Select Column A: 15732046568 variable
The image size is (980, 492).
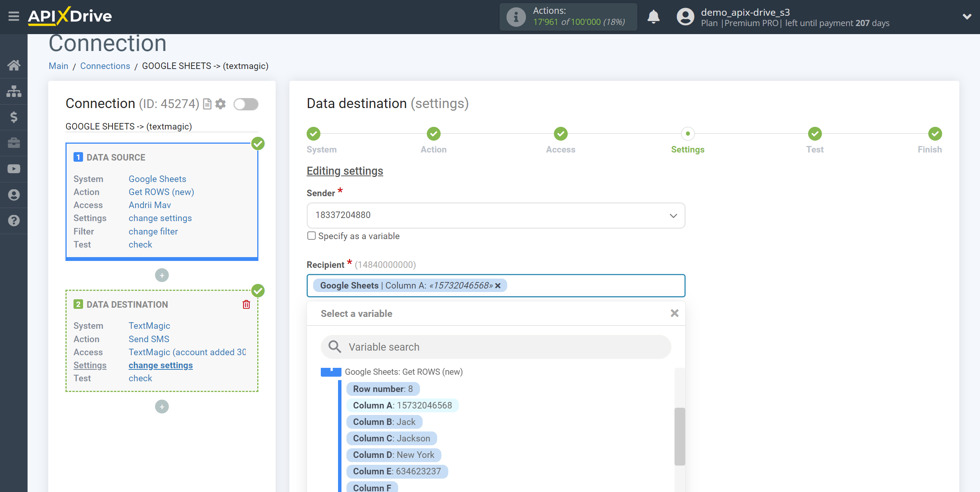tap(402, 405)
